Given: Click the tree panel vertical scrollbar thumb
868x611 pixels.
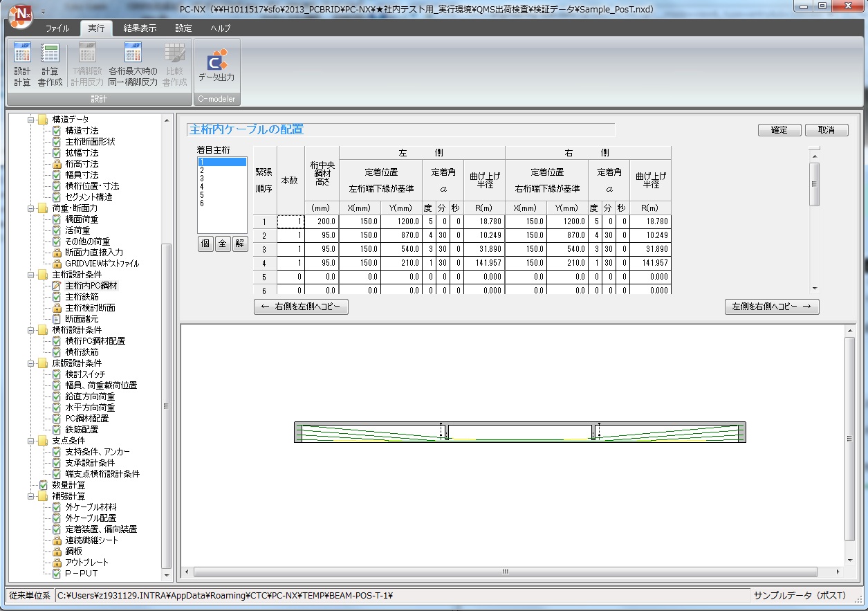Looking at the screenshot, I should point(166,406).
